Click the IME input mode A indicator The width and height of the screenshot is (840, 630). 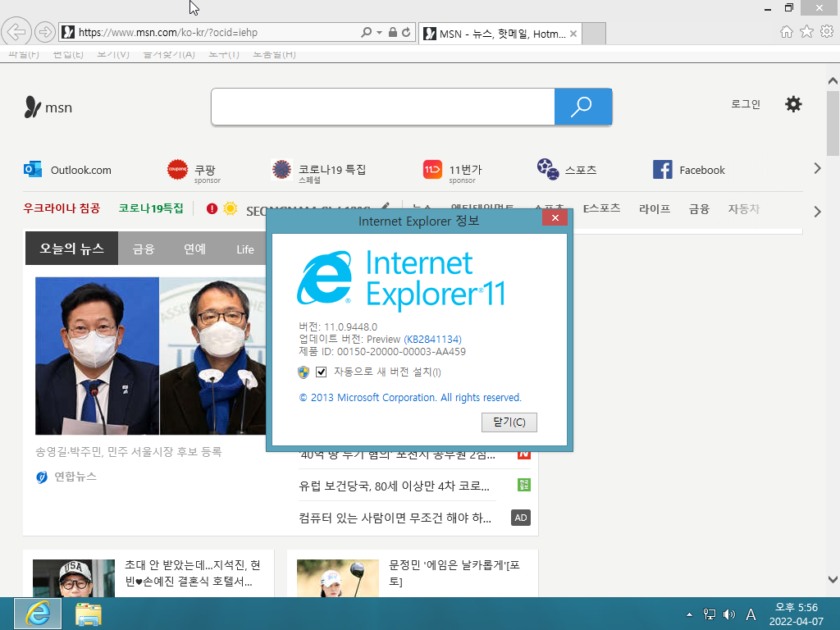[x=751, y=614]
